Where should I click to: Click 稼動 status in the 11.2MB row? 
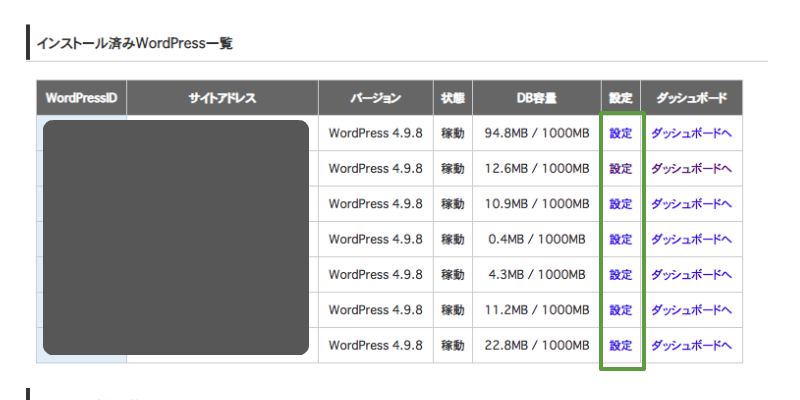[453, 310]
